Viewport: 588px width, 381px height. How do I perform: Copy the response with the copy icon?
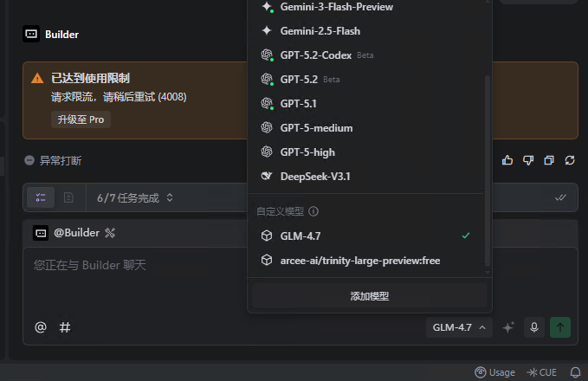[x=549, y=160]
